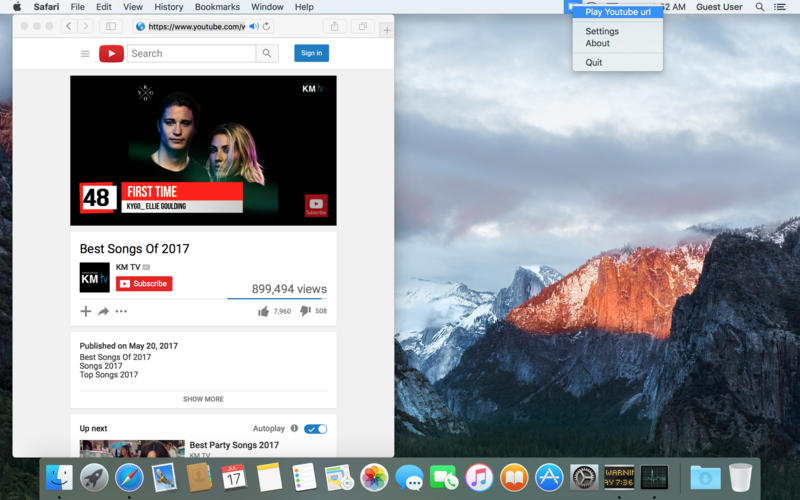Choose About in the dropdown menu
This screenshot has height=500, width=800.
coord(597,43)
